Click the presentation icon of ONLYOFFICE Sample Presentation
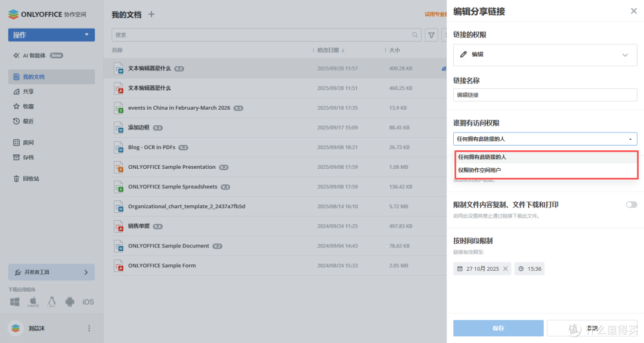644x343 pixels. point(119,167)
